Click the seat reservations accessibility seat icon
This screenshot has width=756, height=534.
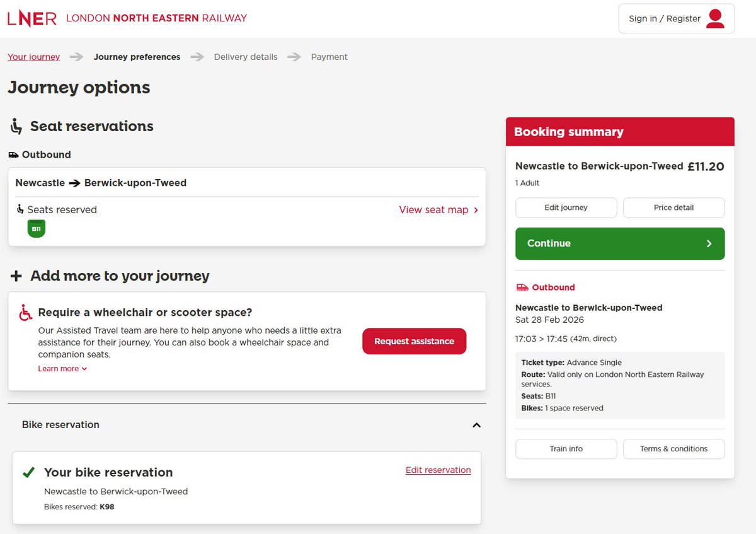[x=16, y=126]
